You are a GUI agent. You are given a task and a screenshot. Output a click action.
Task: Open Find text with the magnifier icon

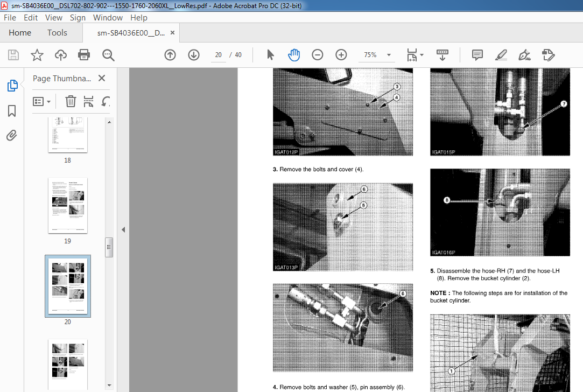(108, 55)
